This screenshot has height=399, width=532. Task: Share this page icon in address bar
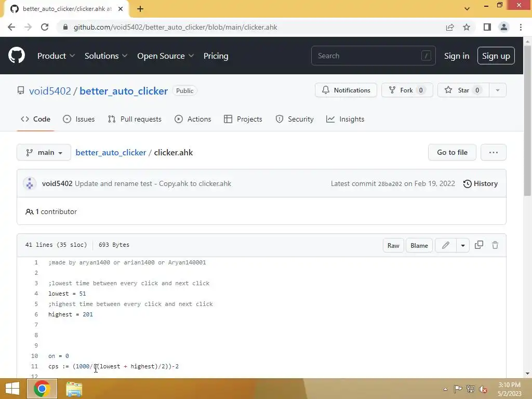(x=450, y=27)
